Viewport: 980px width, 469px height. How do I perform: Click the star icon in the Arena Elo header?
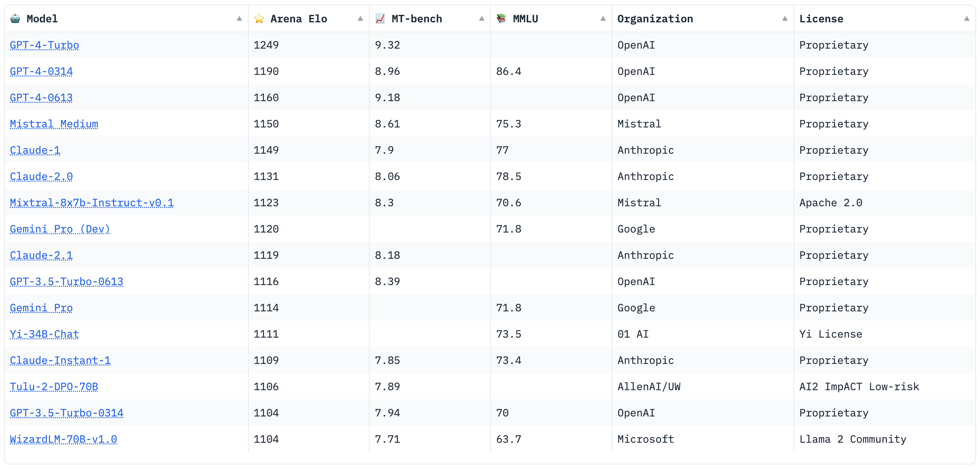click(260, 18)
